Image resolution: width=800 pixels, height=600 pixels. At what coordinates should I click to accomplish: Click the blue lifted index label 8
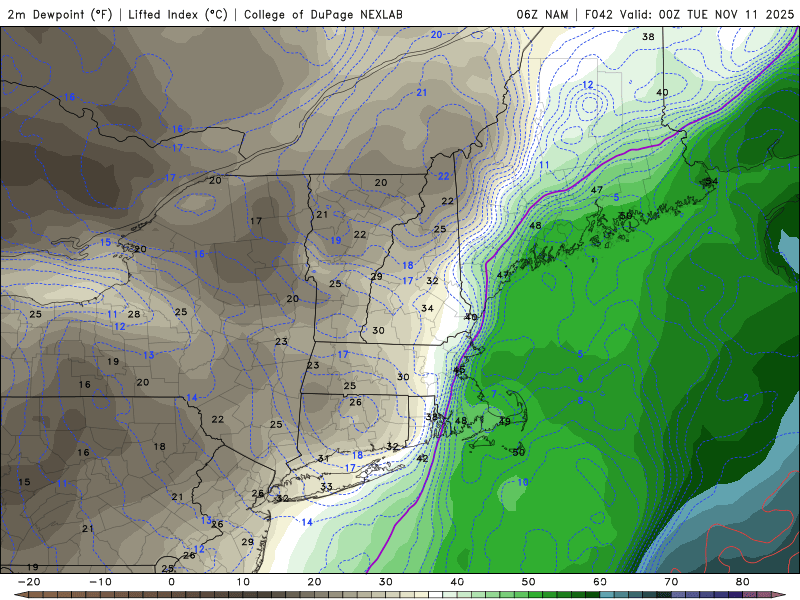pos(580,400)
